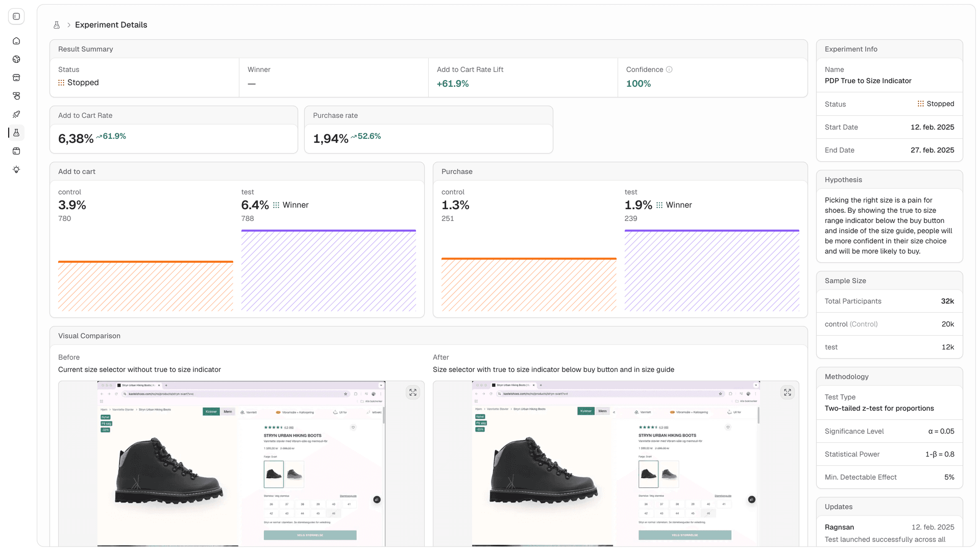Click the End Date 27. feb. 2025
Viewport: 980px width, 551px height.
click(933, 150)
